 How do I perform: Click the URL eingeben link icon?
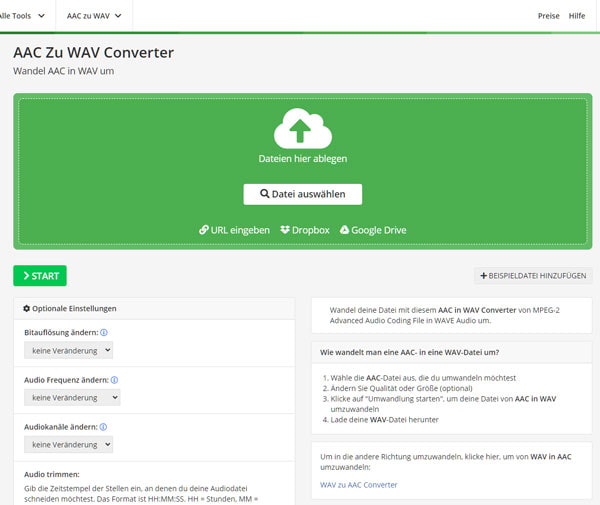[204, 230]
